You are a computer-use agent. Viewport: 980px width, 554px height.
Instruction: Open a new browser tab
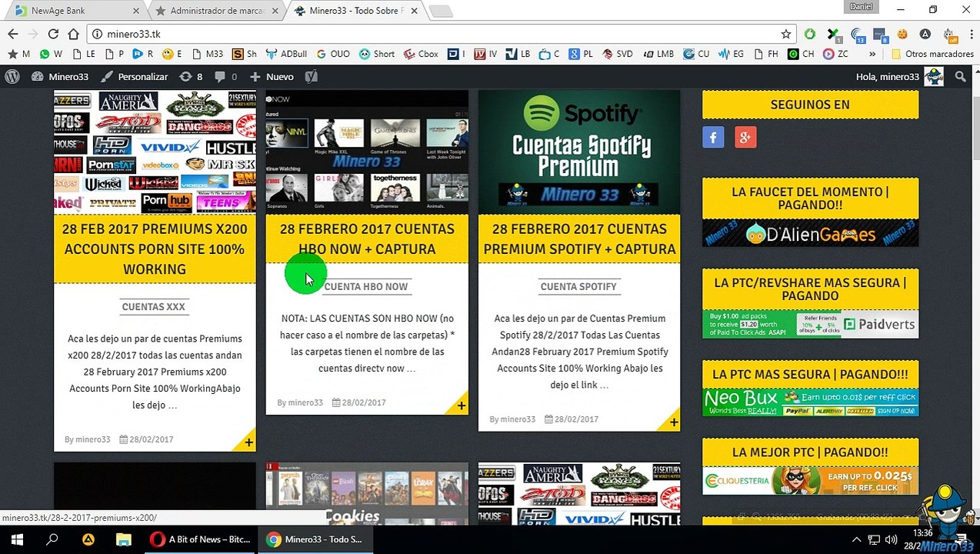(441, 11)
